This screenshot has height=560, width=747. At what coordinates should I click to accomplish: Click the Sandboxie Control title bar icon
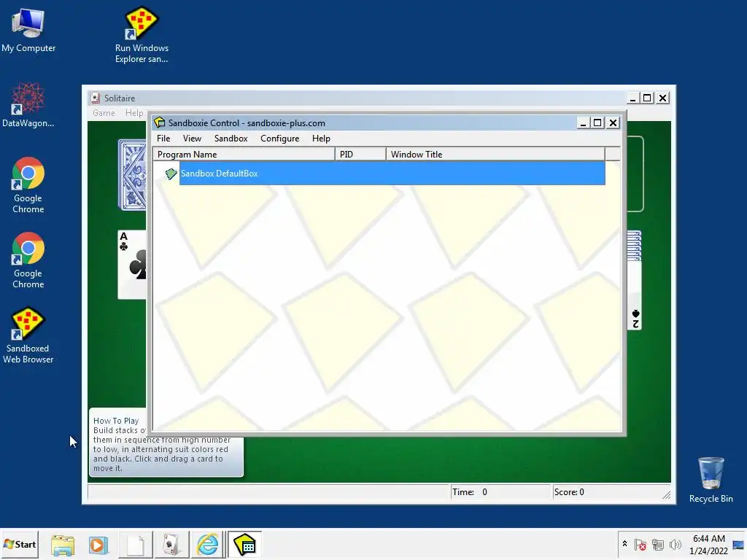pos(160,122)
